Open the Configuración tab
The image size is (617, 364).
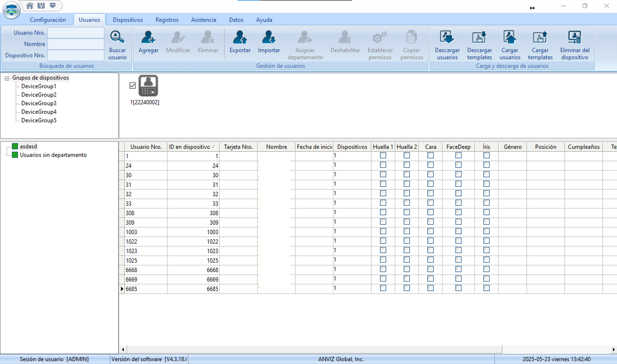tap(48, 19)
